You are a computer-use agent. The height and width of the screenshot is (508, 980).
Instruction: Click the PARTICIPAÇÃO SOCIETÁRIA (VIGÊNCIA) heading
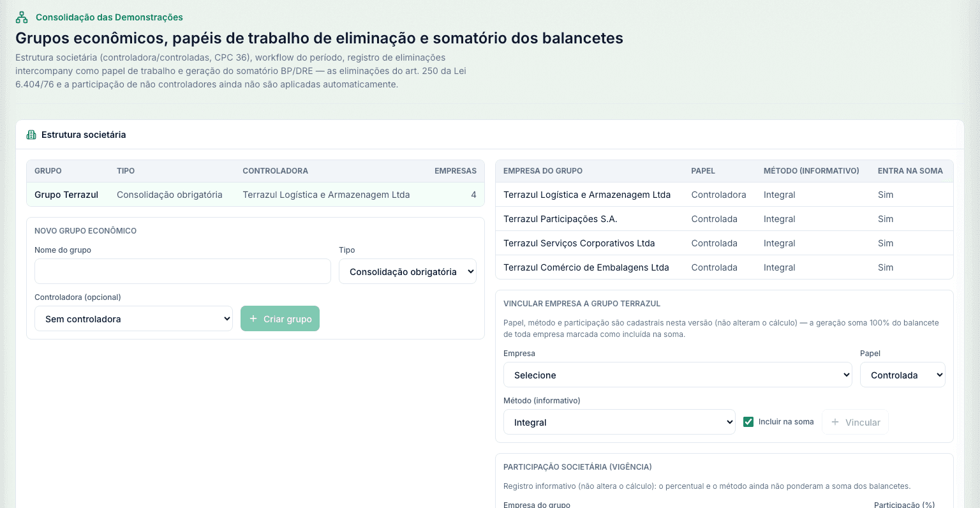[x=577, y=467]
